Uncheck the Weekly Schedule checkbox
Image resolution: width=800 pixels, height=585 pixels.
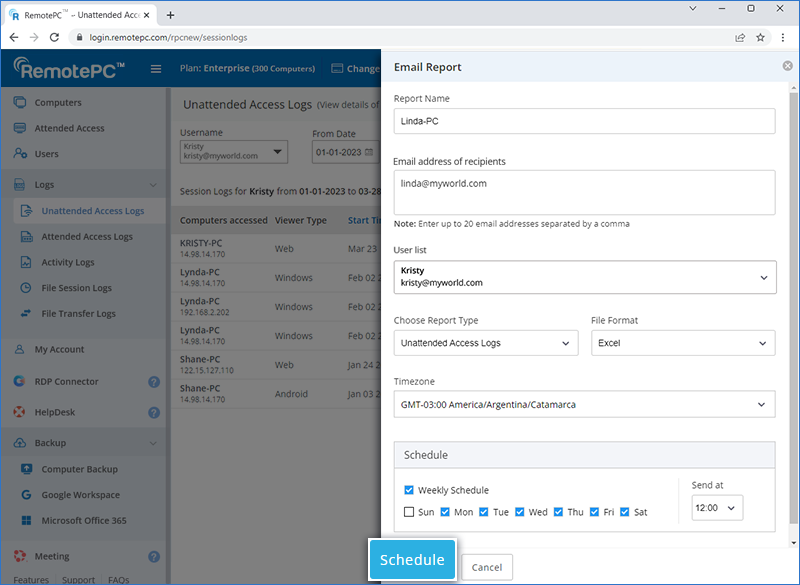point(409,490)
